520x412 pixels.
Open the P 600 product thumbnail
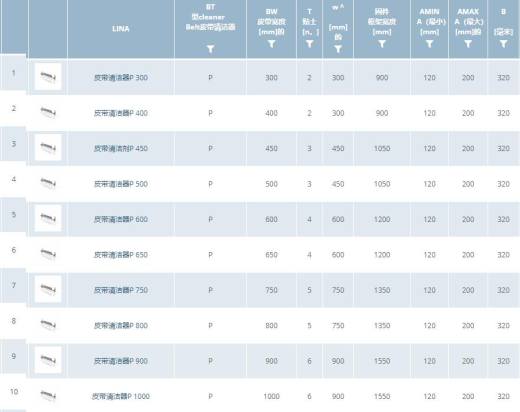(48, 218)
